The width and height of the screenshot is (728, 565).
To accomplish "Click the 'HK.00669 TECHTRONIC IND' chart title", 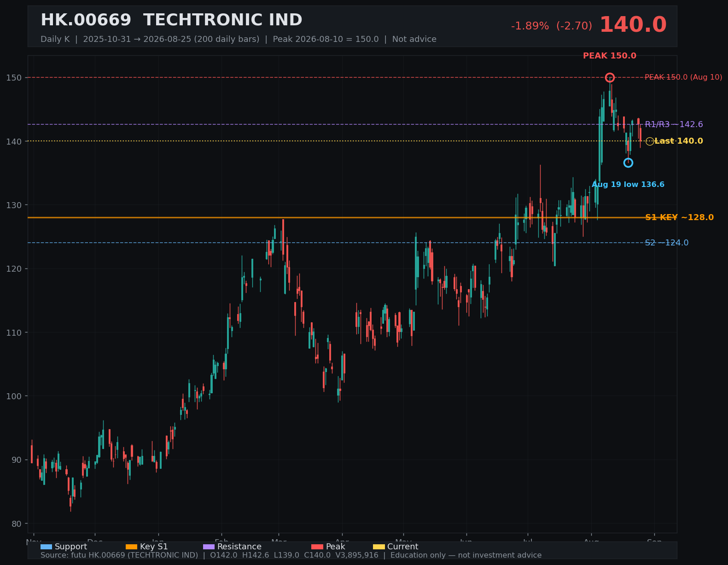I will coord(171,20).
